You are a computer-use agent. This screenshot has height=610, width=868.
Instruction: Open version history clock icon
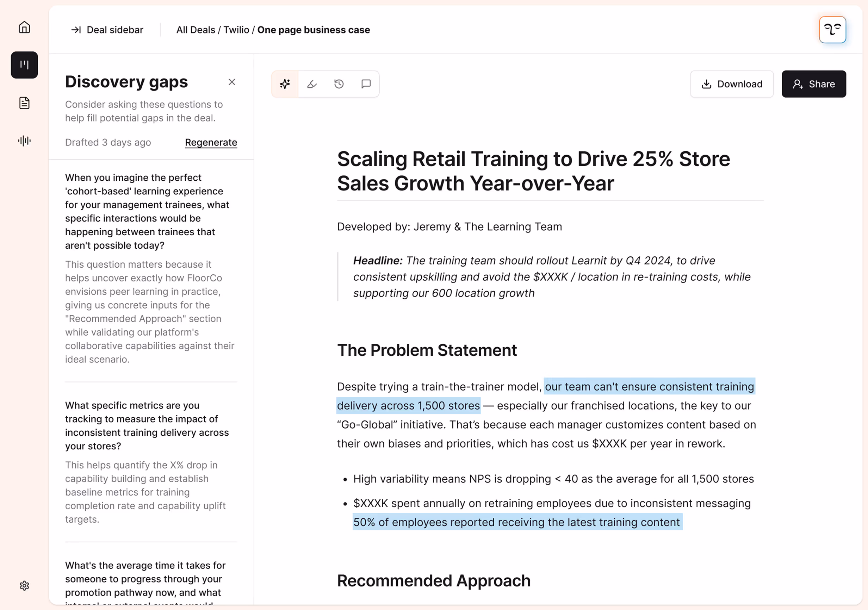[x=339, y=84]
